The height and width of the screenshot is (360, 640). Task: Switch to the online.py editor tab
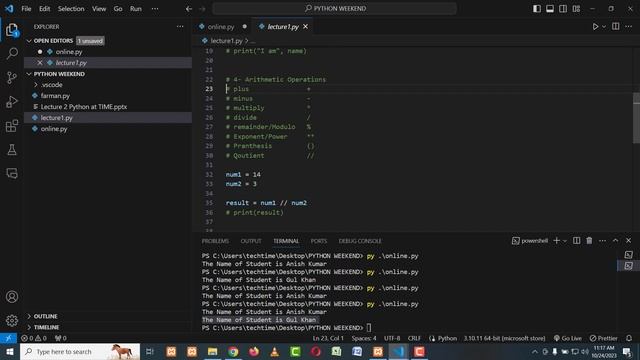220,27
